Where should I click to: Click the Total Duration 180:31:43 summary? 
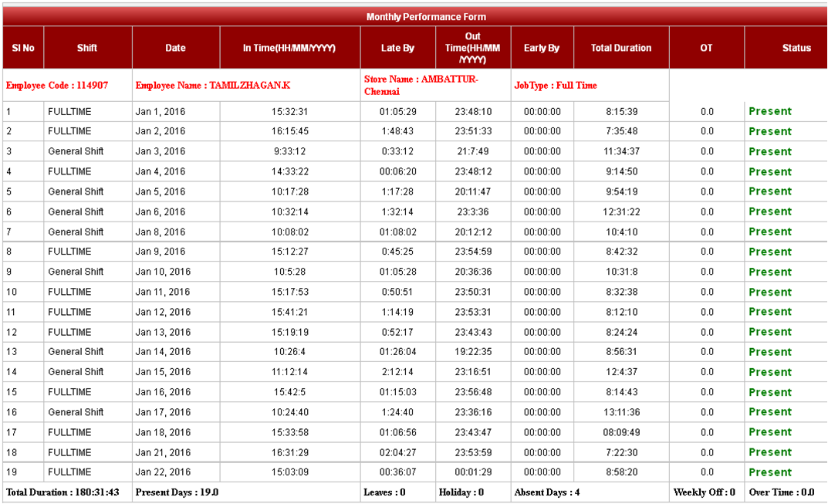(x=63, y=492)
